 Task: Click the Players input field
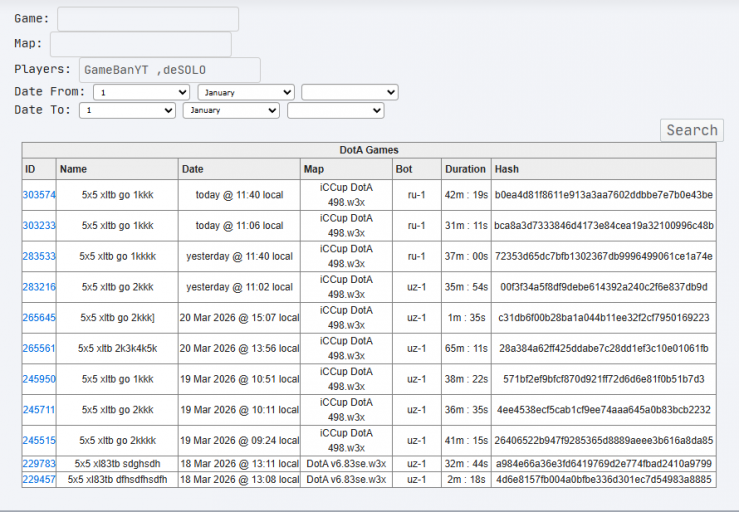tap(170, 70)
